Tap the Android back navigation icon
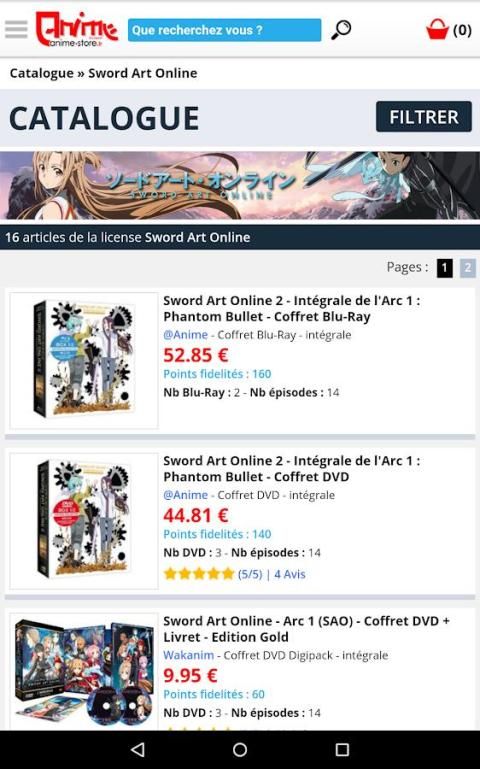Viewport: 480px width, 769px height. click(x=138, y=749)
